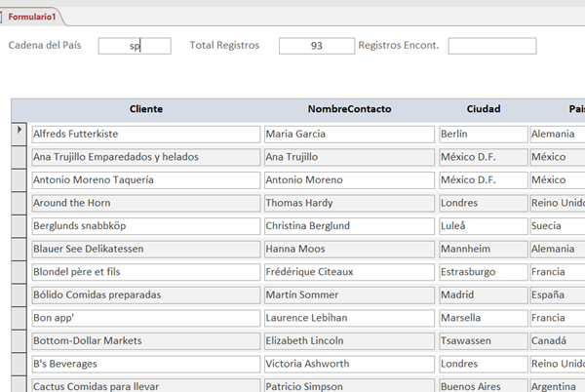Click the Suecia country cell
Image resolution: width=585 pixels, height=392 pixels.
tap(557, 225)
